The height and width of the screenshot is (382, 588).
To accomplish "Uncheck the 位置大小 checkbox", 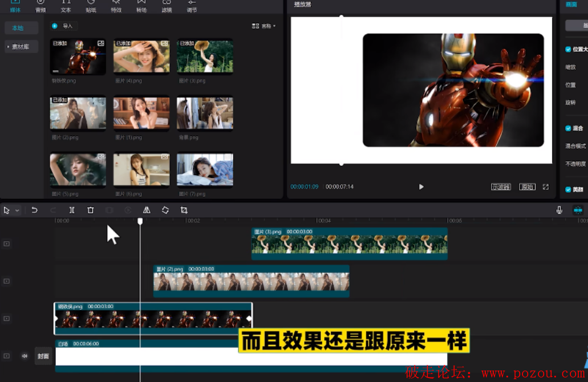I will pos(568,50).
